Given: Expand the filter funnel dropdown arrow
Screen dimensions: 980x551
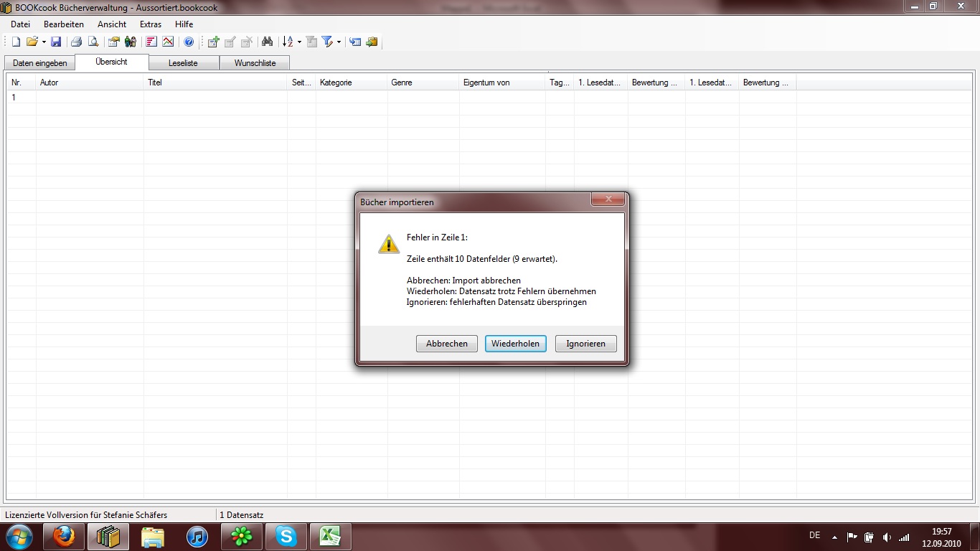Looking at the screenshot, I should coord(339,42).
